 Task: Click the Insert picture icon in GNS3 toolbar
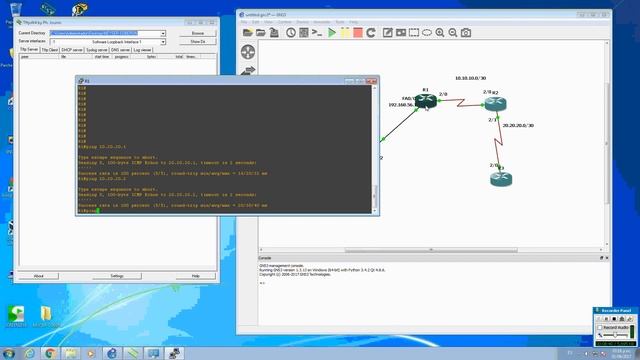click(401, 33)
